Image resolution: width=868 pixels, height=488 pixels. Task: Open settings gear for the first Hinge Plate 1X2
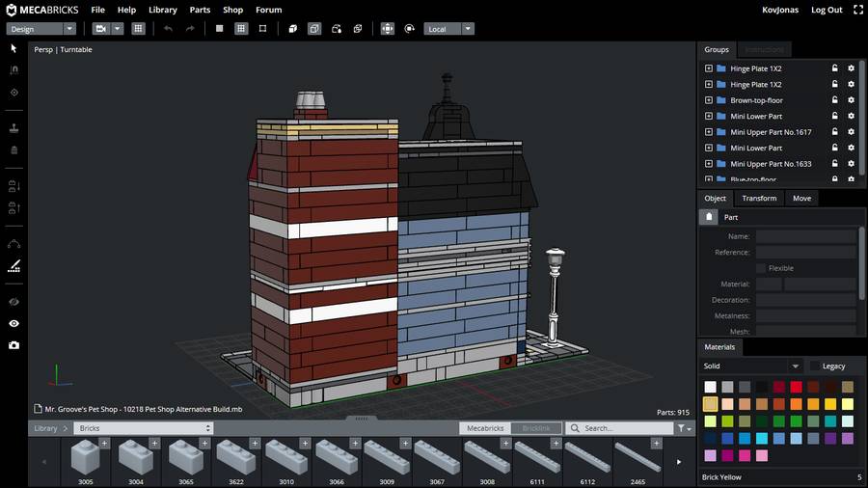click(x=851, y=68)
